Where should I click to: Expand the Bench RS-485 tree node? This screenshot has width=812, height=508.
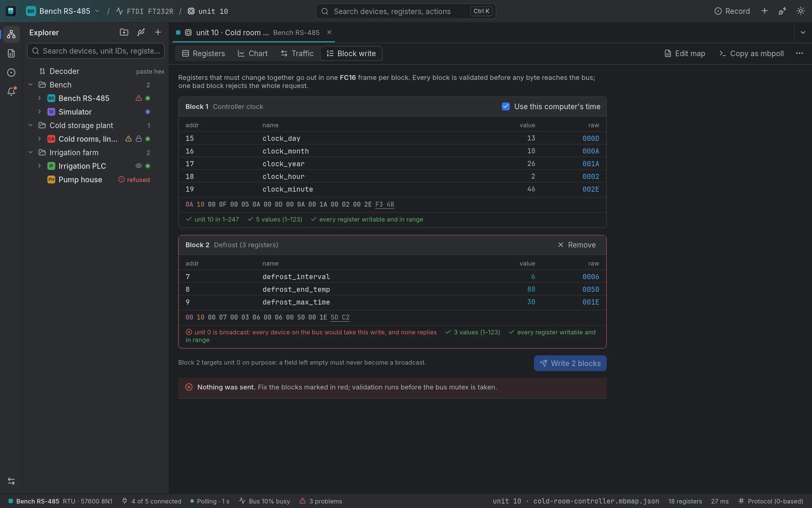[x=39, y=98]
